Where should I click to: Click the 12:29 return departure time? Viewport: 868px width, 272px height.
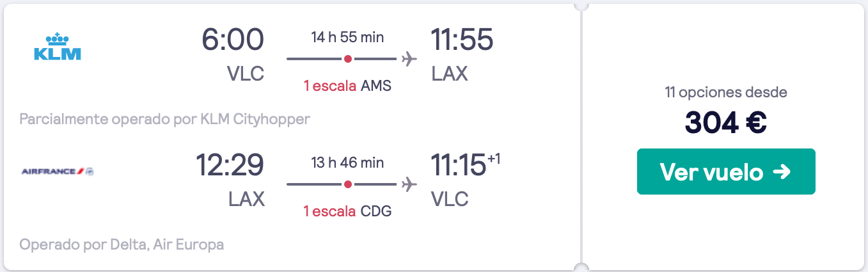pos(230,165)
